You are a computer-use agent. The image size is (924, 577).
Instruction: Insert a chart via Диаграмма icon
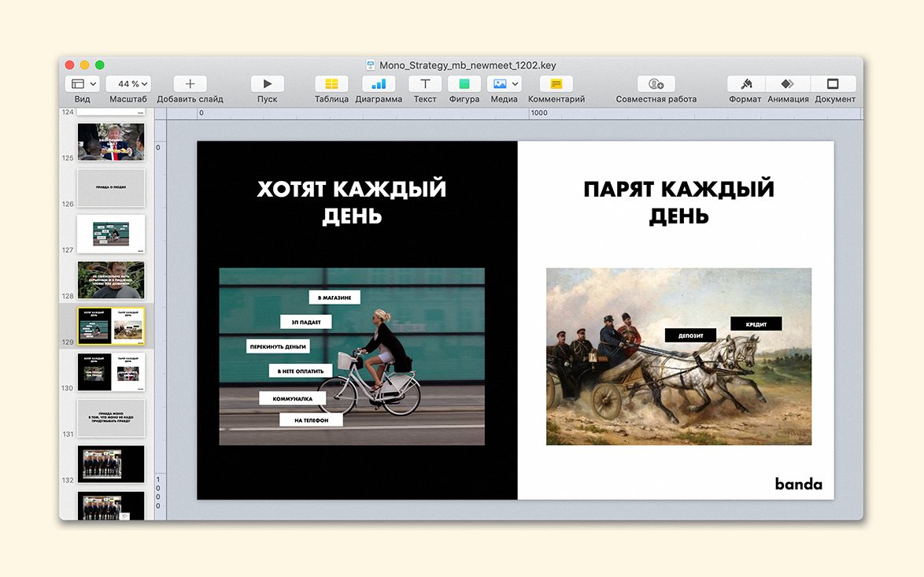point(379,83)
